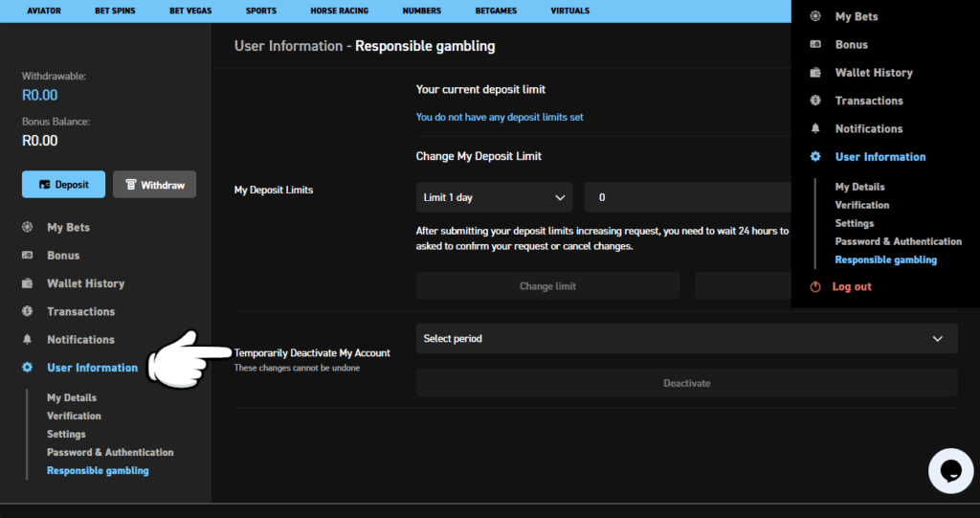Click the My Bets icon in right dropdown menu
Screen dimensions: 980x518
pos(815,16)
